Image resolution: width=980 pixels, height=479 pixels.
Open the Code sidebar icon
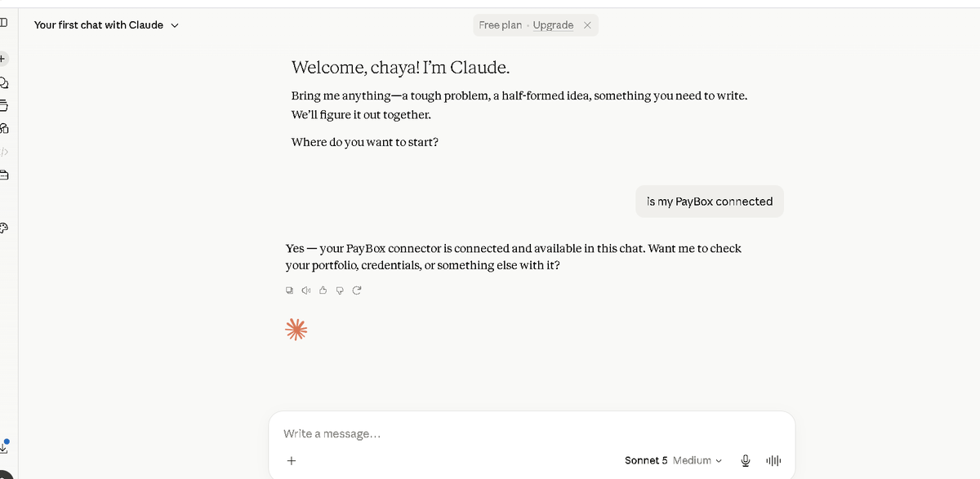click(x=3, y=151)
